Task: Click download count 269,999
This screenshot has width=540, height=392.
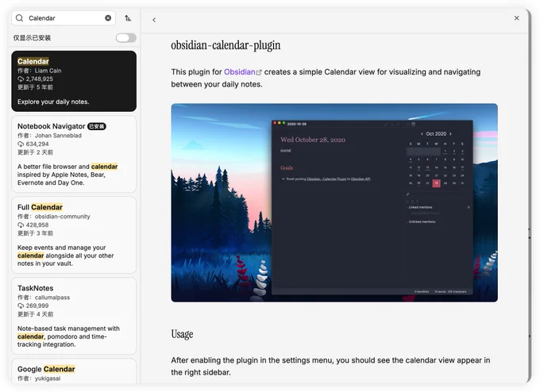Action: pyautogui.click(x=37, y=306)
